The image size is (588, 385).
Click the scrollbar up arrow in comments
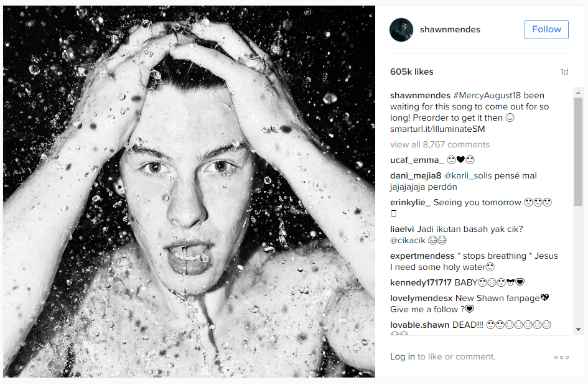pos(578,93)
